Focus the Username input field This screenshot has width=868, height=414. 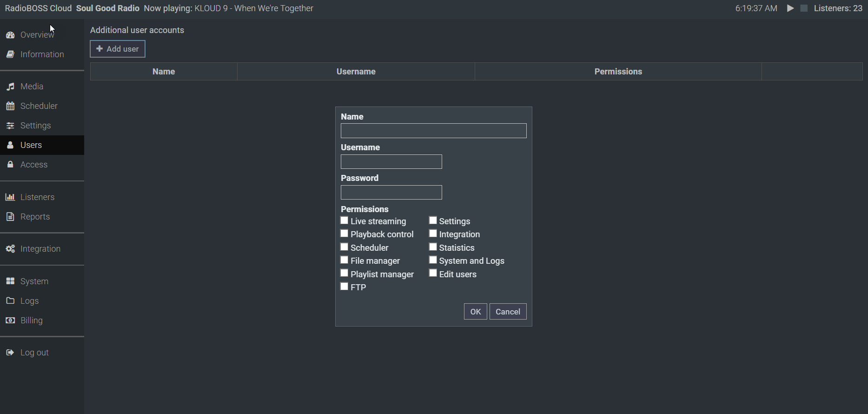pyautogui.click(x=391, y=162)
